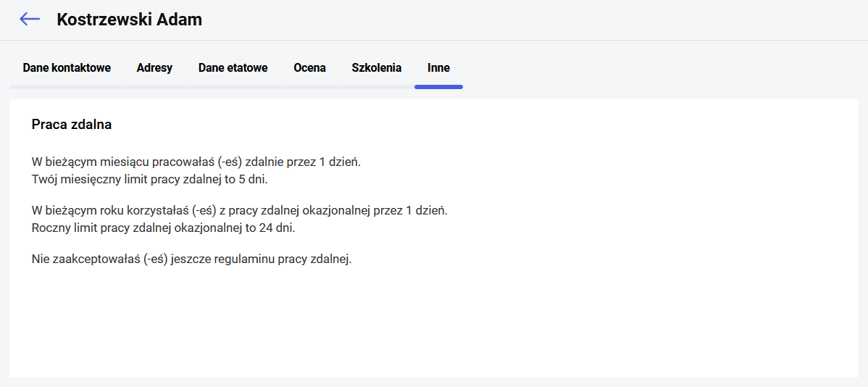Click 'Twój miesięczny limit pracy zdalnej to 5 dni'
The height and width of the screenshot is (387, 868).
149,180
